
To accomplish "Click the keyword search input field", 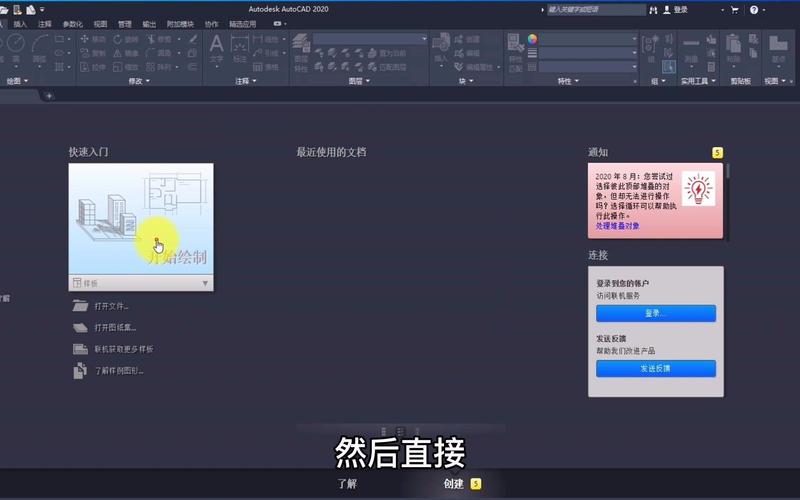I will click(596, 10).
